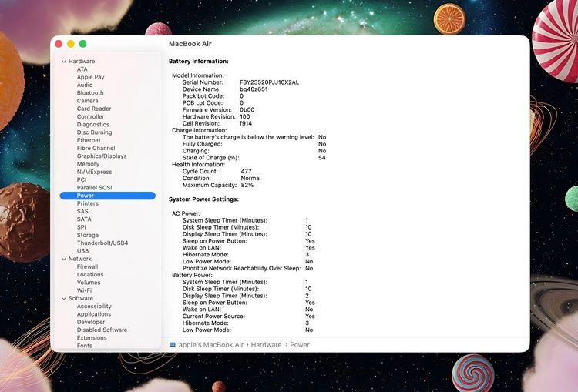
Task: Select Extensions under Software
Action: point(92,338)
